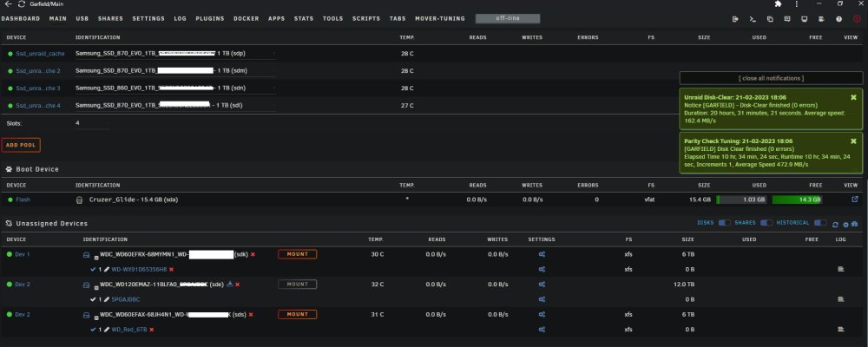Image resolution: width=868 pixels, height=347 pixels.
Task: Click the help question mark icon
Action: click(839, 19)
